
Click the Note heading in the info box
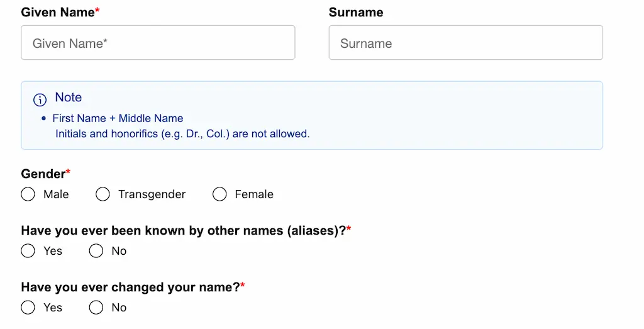[69, 98]
